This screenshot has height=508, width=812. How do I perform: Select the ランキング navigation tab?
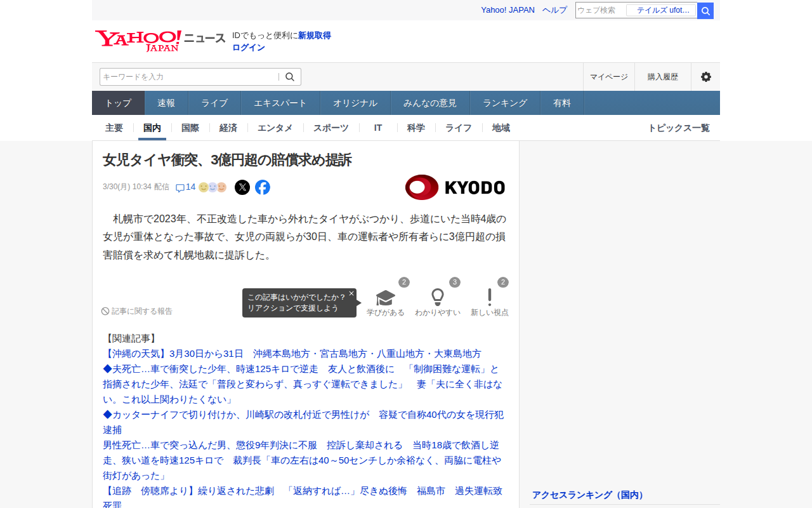(505, 103)
